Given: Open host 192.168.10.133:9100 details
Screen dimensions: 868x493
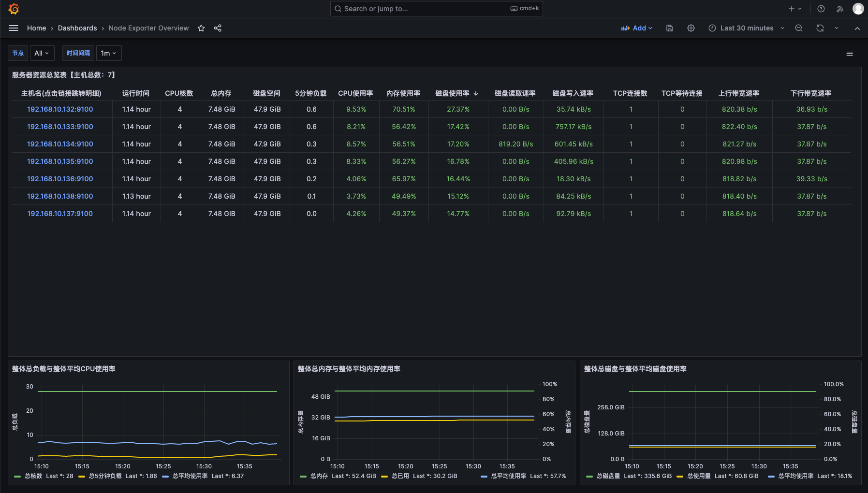Looking at the screenshot, I should click(60, 127).
